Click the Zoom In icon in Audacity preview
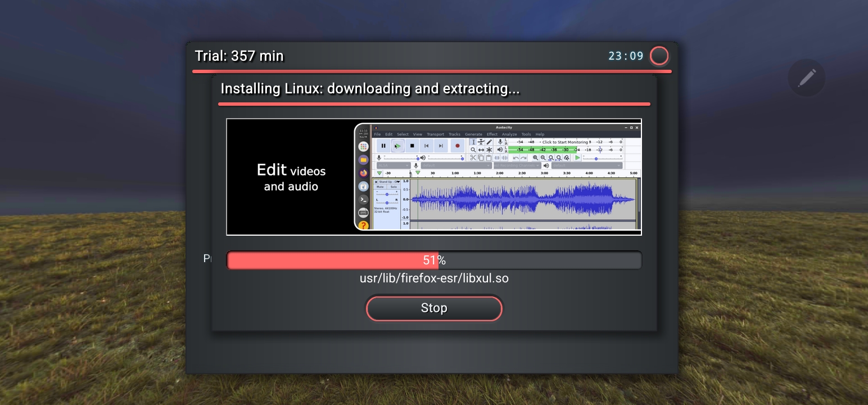This screenshot has width=868, height=405. [x=535, y=157]
